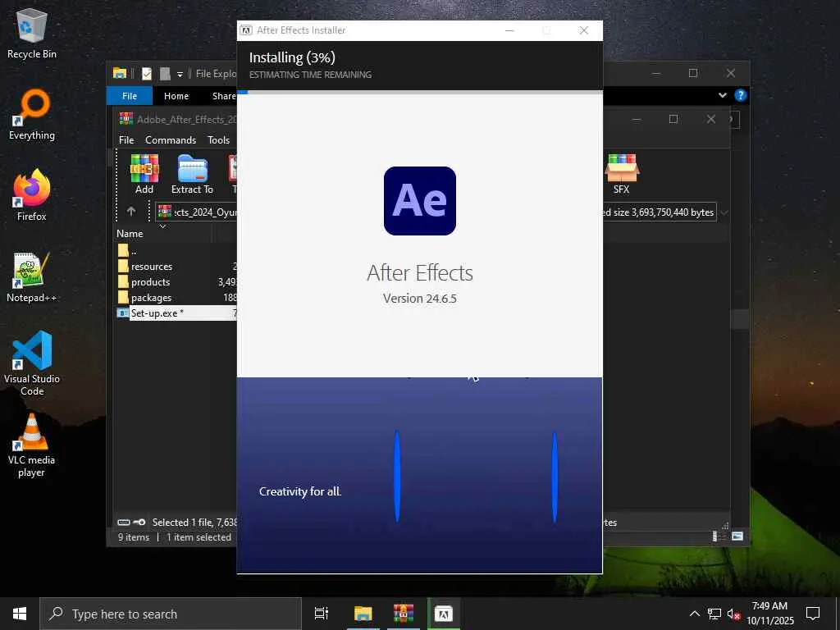Click the 'Creativity for all.' text
The height and width of the screenshot is (630, 840).
pyautogui.click(x=300, y=491)
